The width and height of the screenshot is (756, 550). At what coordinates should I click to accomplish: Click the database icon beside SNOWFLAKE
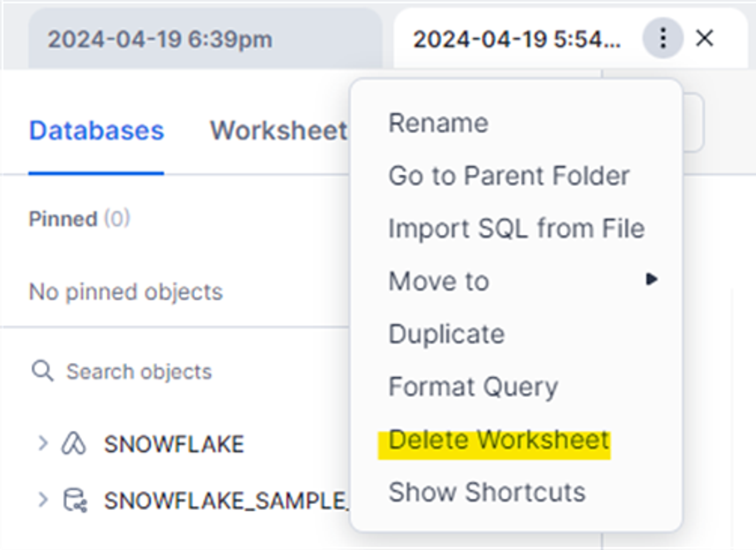point(73,443)
